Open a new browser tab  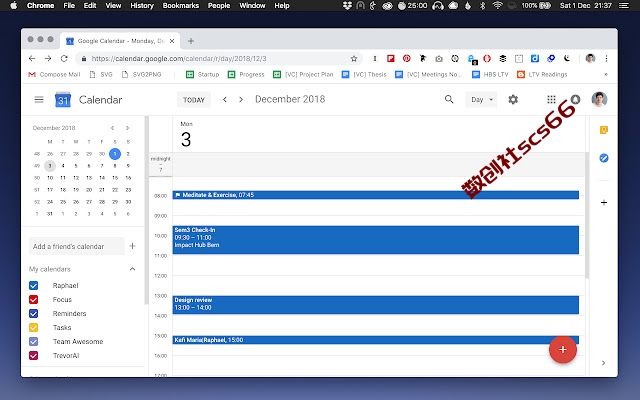tap(191, 41)
